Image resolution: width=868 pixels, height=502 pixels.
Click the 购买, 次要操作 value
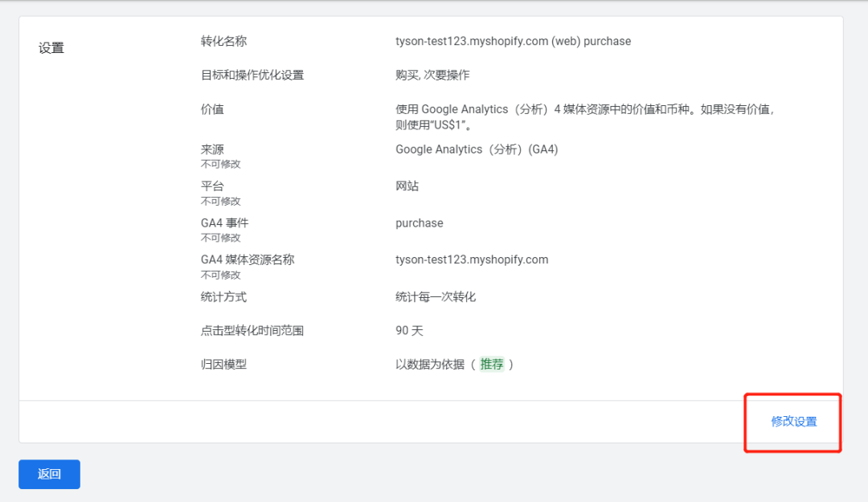pos(432,76)
